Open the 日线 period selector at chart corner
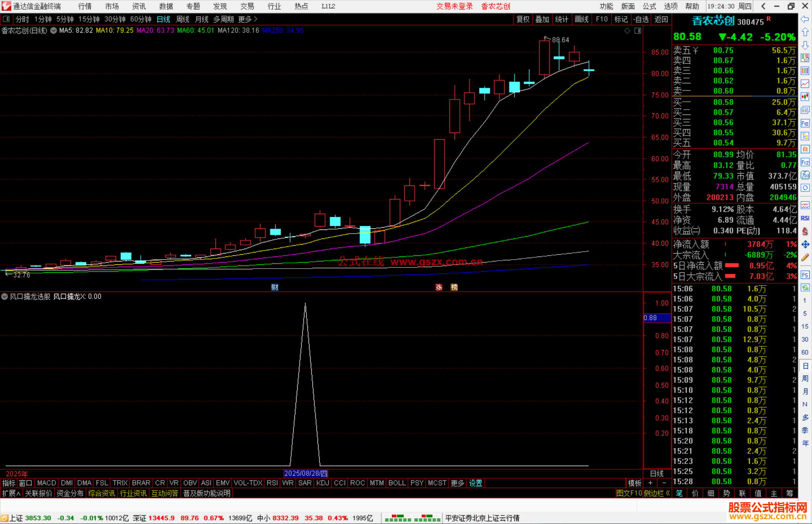Screen dimensions: 812x524 click(x=657, y=474)
